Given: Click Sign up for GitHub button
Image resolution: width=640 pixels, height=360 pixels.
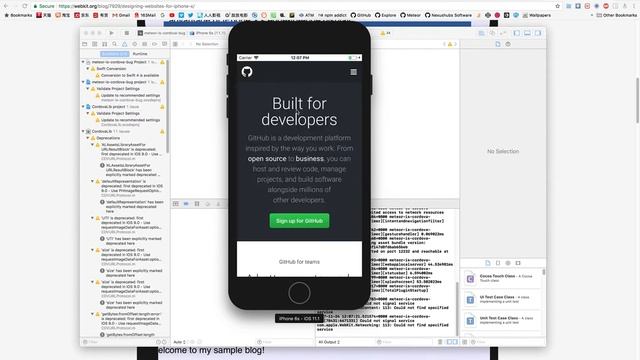Looking at the screenshot, I should [299, 221].
